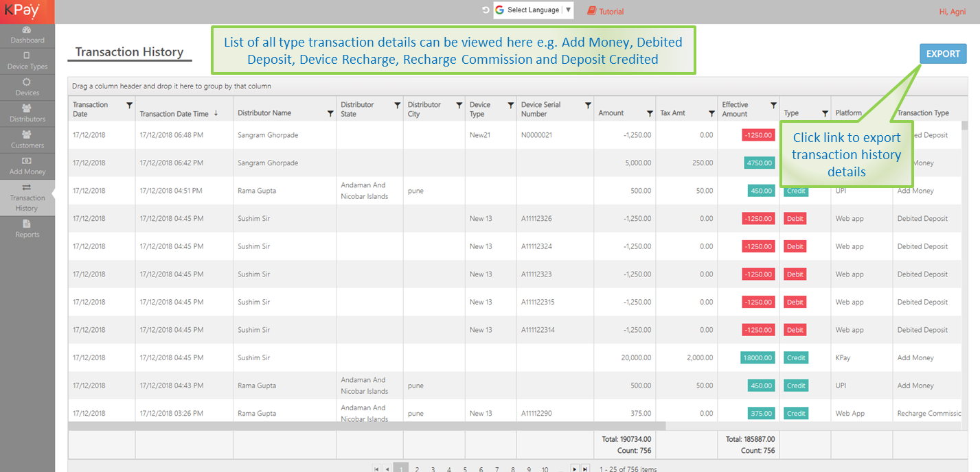Open the Amount column filter
Screen dimensions: 980x472
click(x=650, y=114)
